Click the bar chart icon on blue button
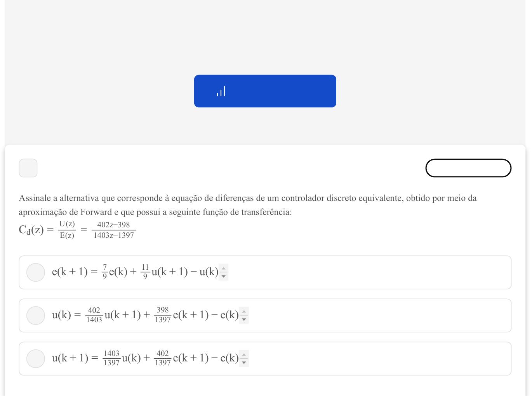 pos(221,91)
